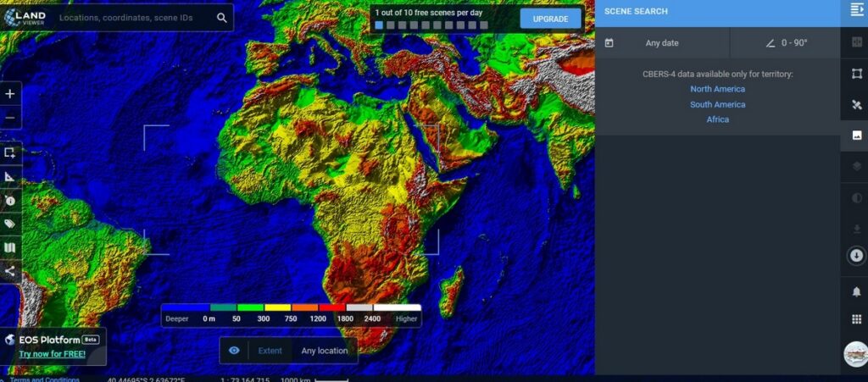The image size is (868, 382).
Task: Click the elevation color legend bar
Action: tap(291, 308)
